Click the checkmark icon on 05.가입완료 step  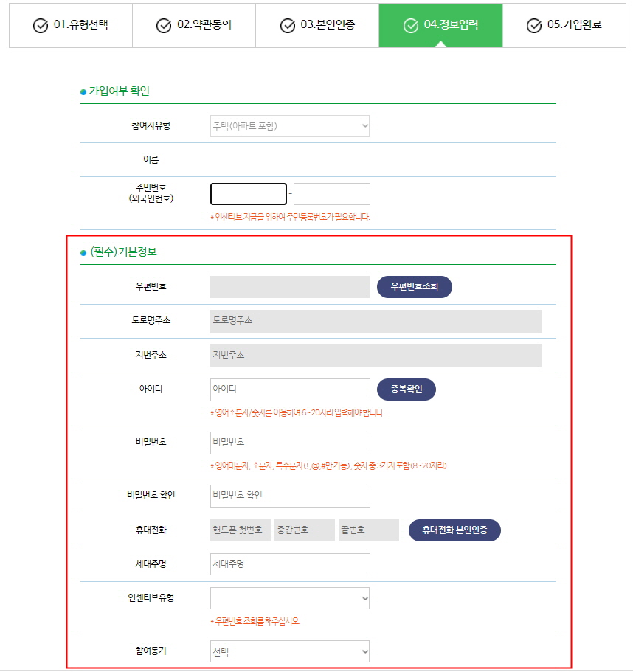point(533,25)
